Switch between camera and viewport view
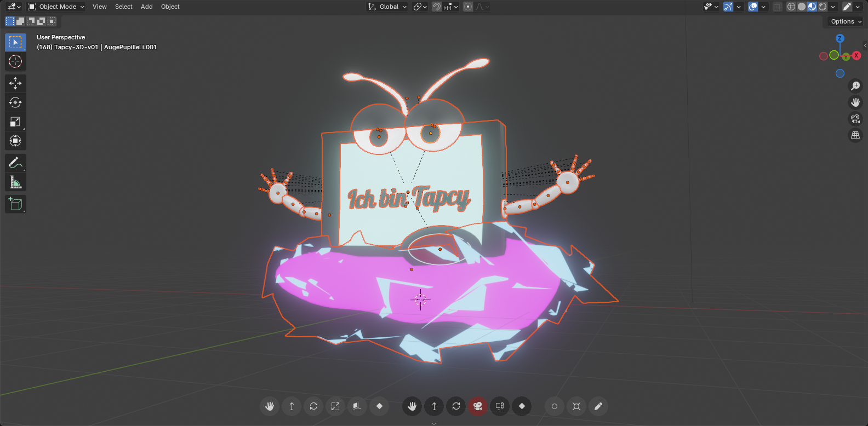The height and width of the screenshot is (426, 868). click(x=855, y=119)
